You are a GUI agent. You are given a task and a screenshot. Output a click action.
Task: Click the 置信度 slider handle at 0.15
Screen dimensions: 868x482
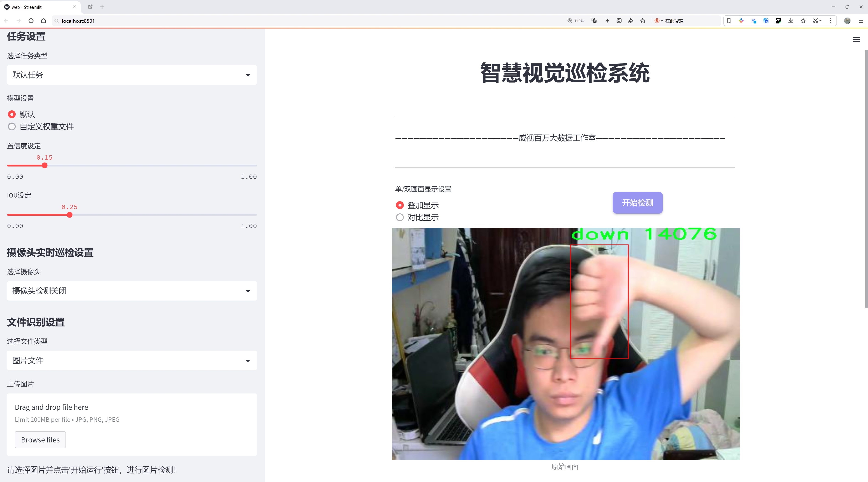tap(45, 166)
